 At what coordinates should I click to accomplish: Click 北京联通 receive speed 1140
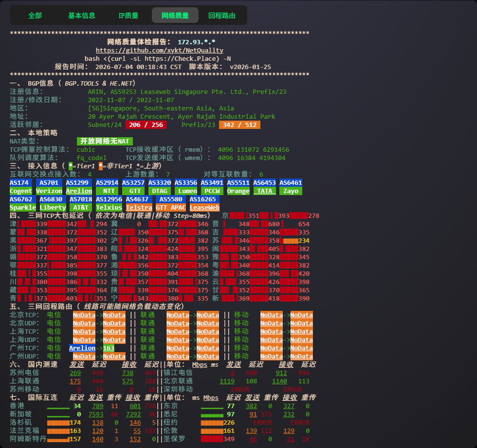click(279, 381)
